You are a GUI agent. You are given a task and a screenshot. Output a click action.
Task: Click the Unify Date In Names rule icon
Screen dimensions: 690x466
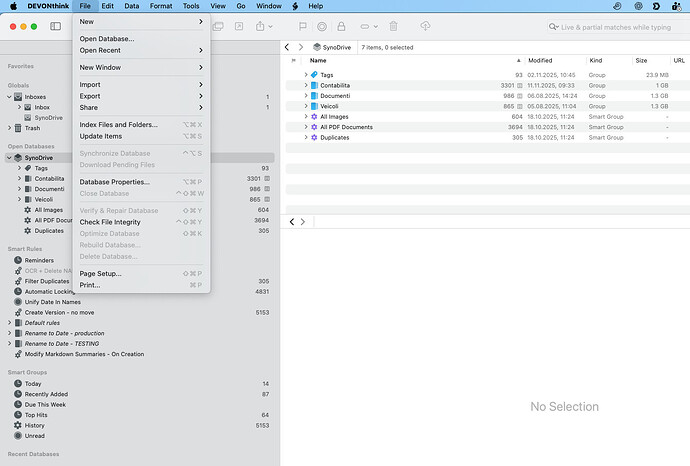point(18,302)
